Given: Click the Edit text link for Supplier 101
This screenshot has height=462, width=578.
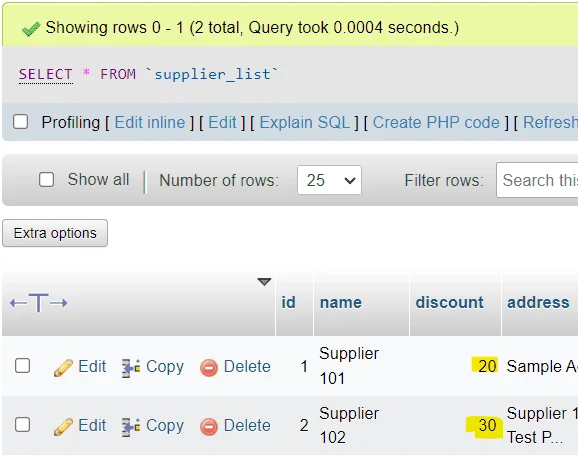Looking at the screenshot, I should [92, 367].
